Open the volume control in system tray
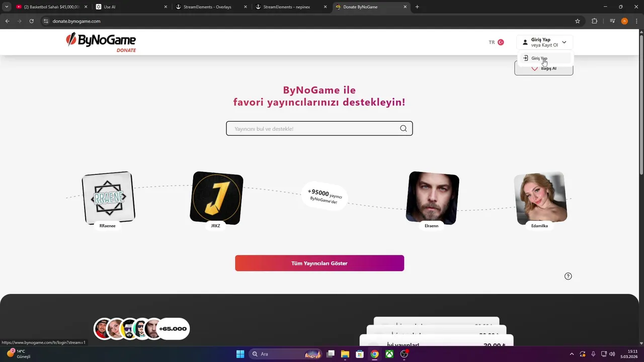Viewport: 644px width, 362px height. point(612,354)
